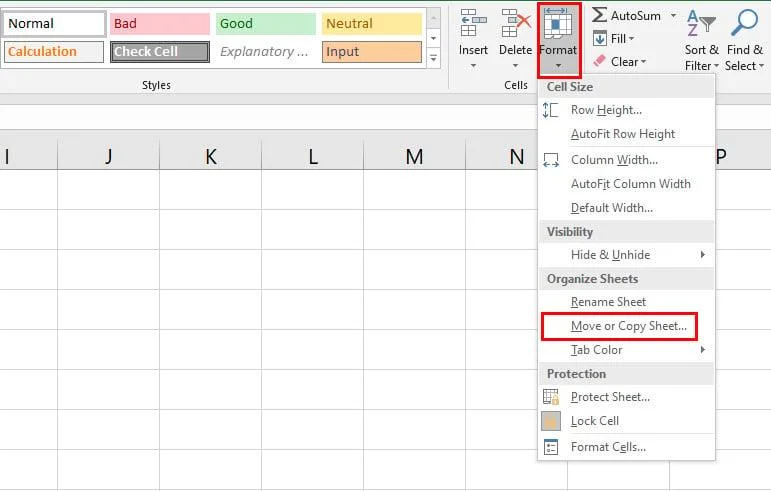Click the Insert cells icon
The width and height of the screenshot is (771, 491).
(x=473, y=24)
